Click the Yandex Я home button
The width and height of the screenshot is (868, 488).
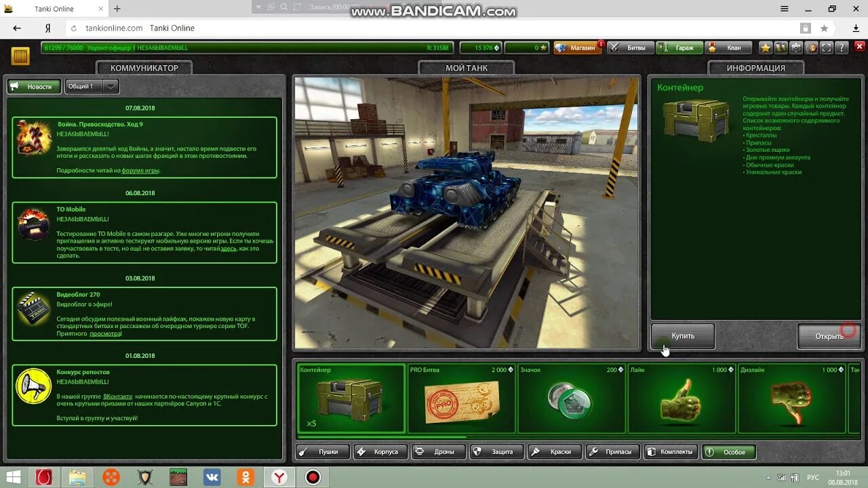[47, 28]
